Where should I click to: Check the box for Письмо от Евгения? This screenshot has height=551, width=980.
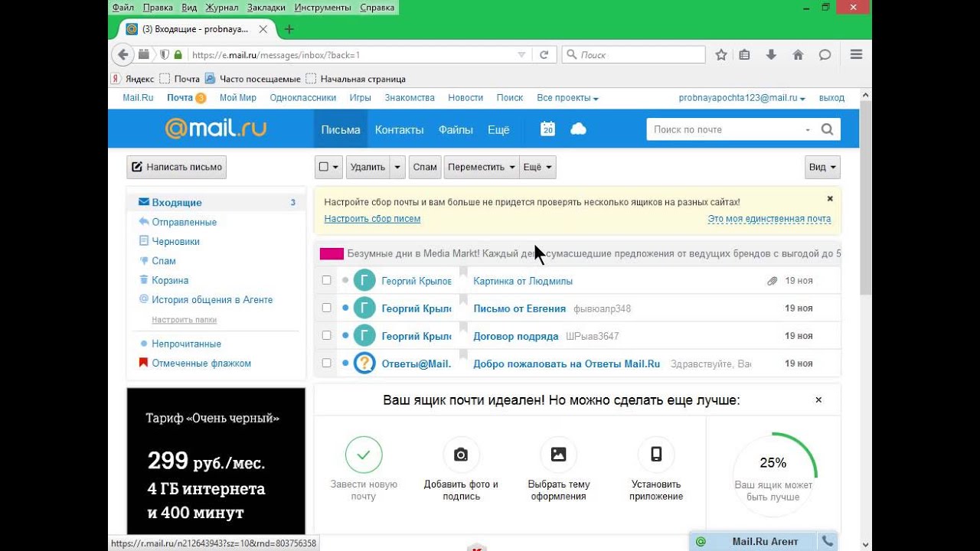pyautogui.click(x=327, y=308)
